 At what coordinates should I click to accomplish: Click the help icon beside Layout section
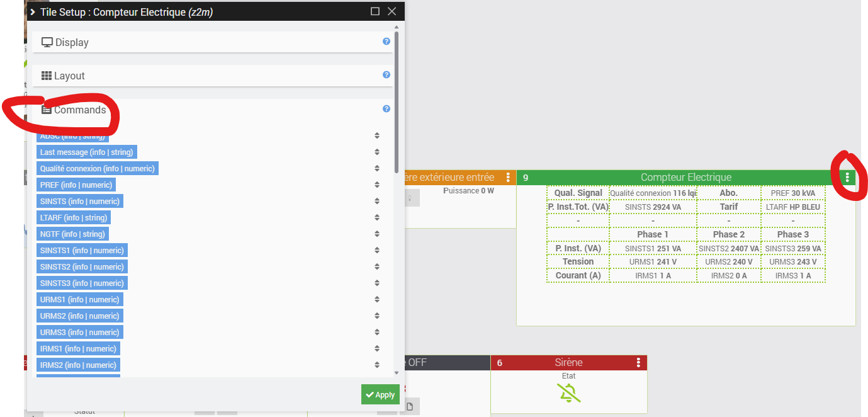pos(386,75)
